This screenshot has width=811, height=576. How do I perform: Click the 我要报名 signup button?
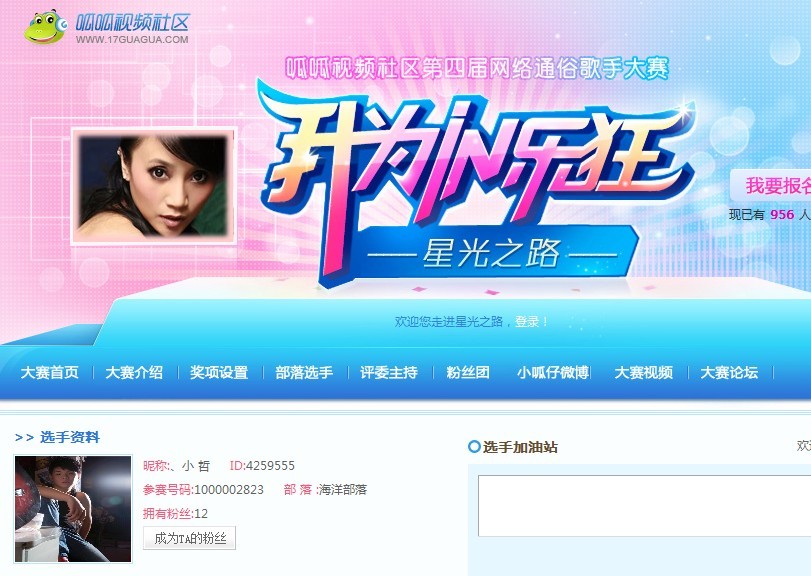771,186
